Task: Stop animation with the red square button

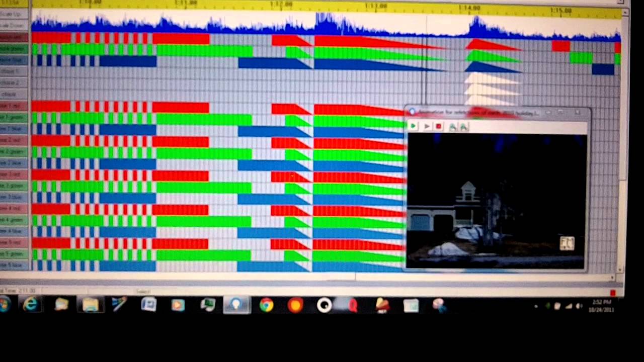Action: point(438,126)
